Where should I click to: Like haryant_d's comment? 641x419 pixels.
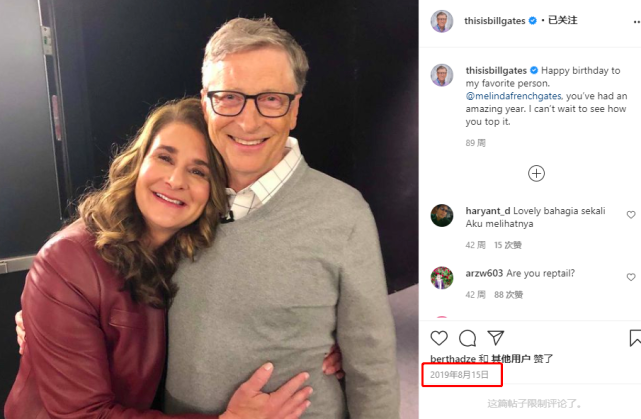(x=631, y=215)
